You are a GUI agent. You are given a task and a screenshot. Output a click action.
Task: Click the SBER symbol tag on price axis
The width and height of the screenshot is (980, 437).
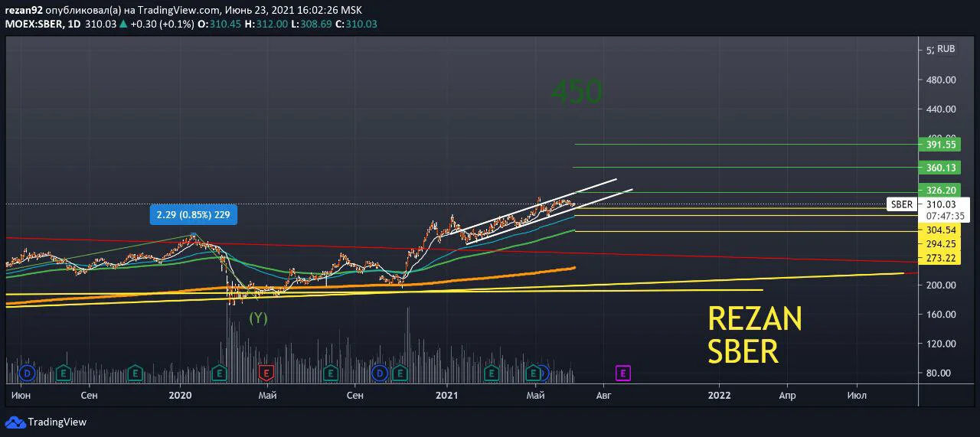(902, 204)
